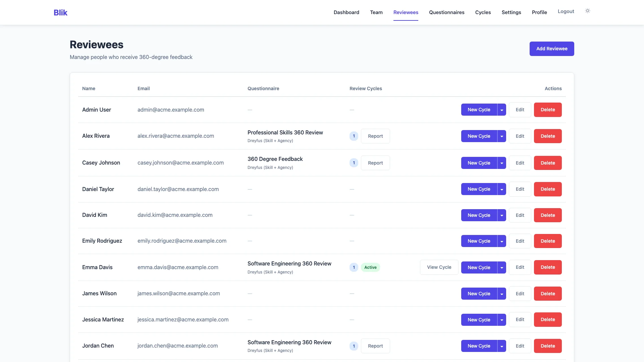
Task: Click the cycle count badge for Alex Rivera
Action: 354,136
